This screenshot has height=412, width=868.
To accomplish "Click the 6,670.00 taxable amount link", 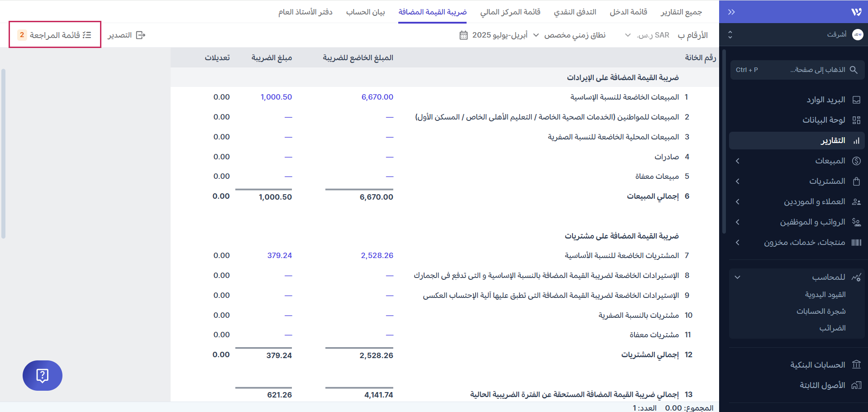I will pyautogui.click(x=377, y=97).
